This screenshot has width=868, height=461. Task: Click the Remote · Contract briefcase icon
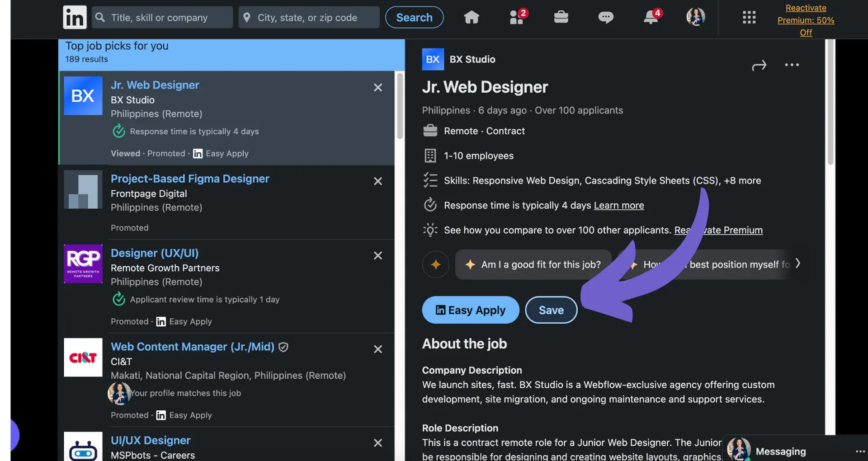click(x=430, y=131)
